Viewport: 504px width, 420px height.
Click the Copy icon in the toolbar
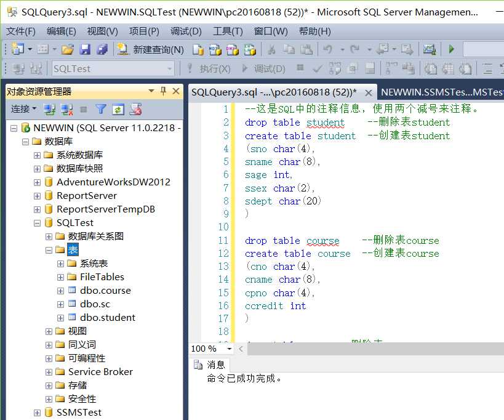(289, 49)
